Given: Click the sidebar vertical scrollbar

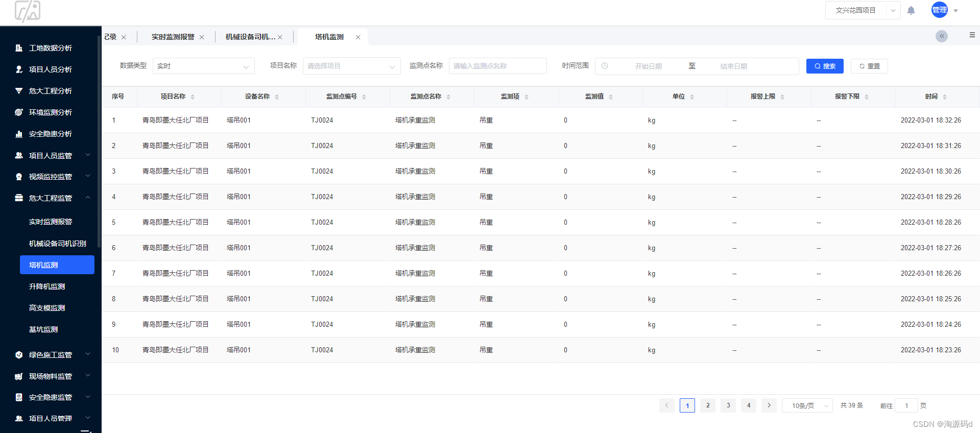Looking at the screenshot, I should [99, 143].
